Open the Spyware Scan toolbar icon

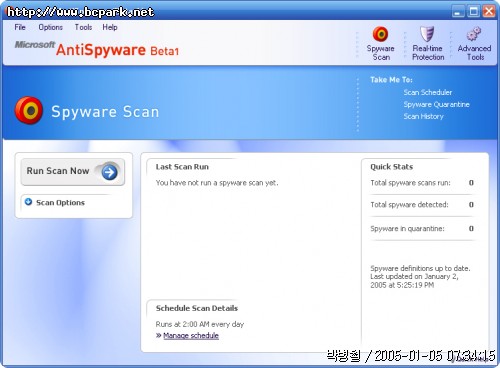380,34
